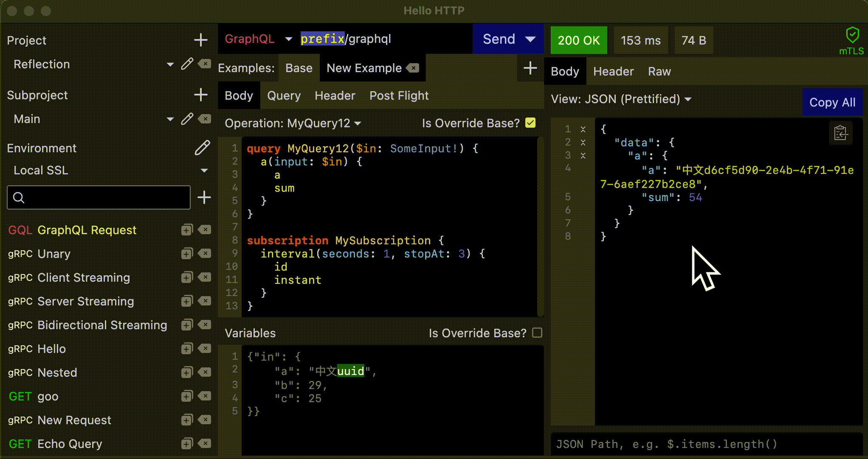The image size is (868, 459).
Task: Edit the Reflection project with the pencil icon
Action: (x=187, y=64)
